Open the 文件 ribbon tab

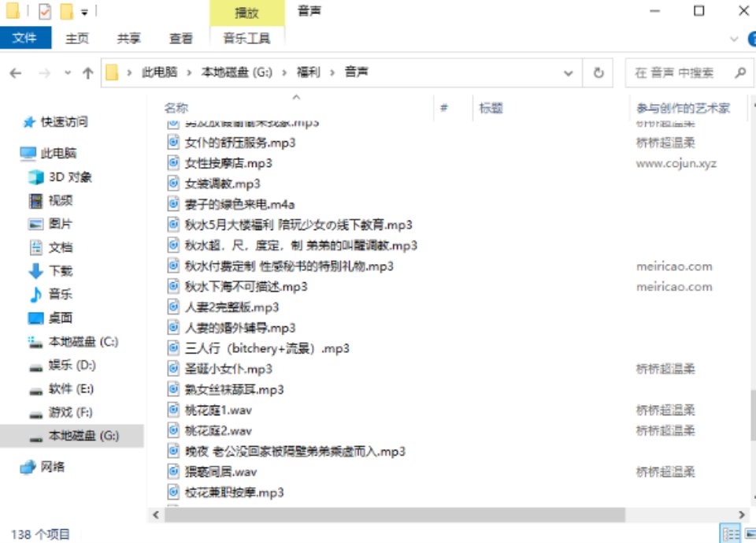(x=25, y=38)
